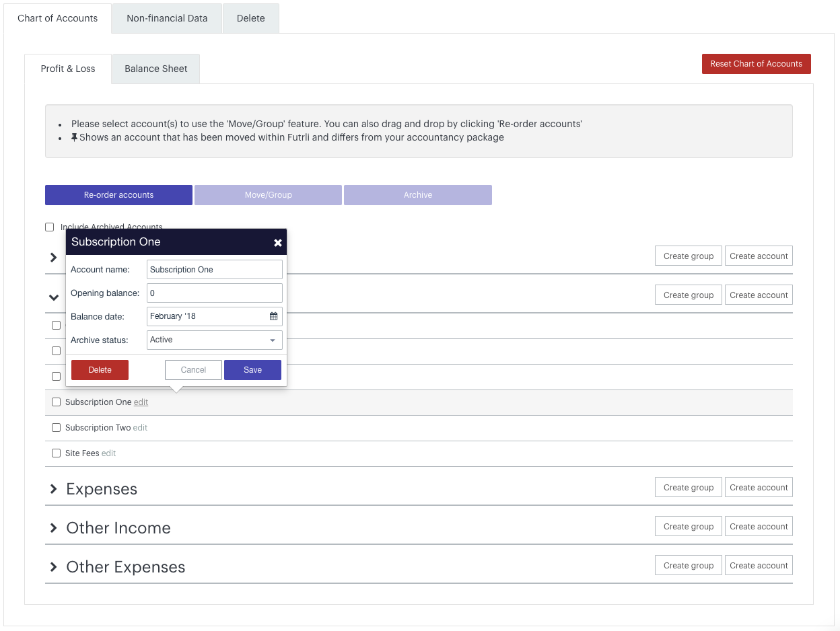Click the Reset Chart of Accounts button
The height and width of the screenshot is (631, 840).
[x=757, y=64]
